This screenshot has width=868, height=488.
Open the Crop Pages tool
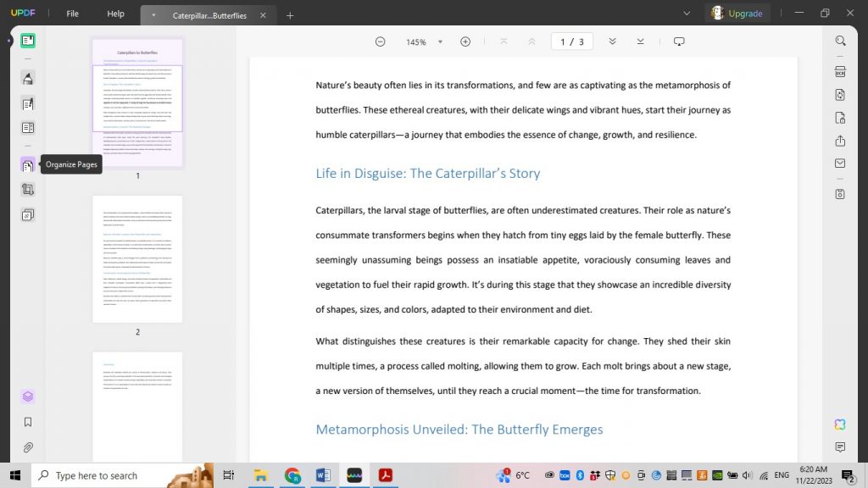click(28, 188)
